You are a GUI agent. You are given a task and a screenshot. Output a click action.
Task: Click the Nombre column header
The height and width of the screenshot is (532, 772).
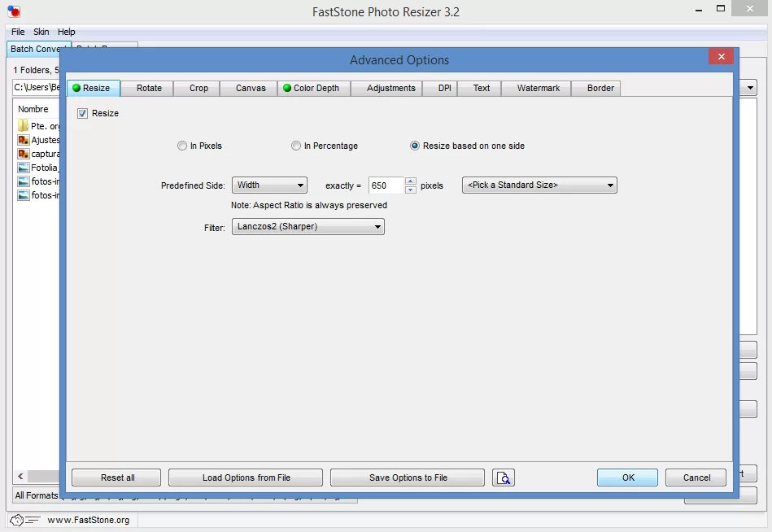[33, 109]
